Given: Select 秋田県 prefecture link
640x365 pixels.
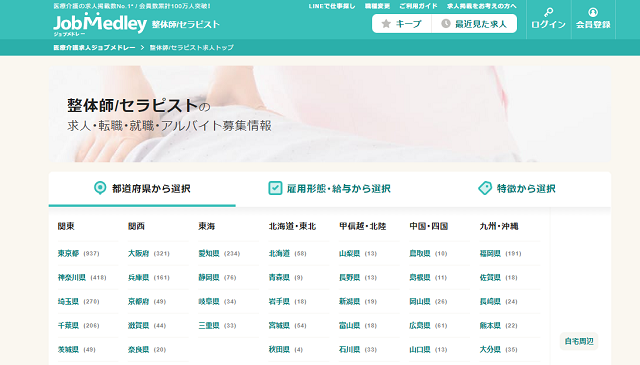Looking at the screenshot, I should (279, 350).
